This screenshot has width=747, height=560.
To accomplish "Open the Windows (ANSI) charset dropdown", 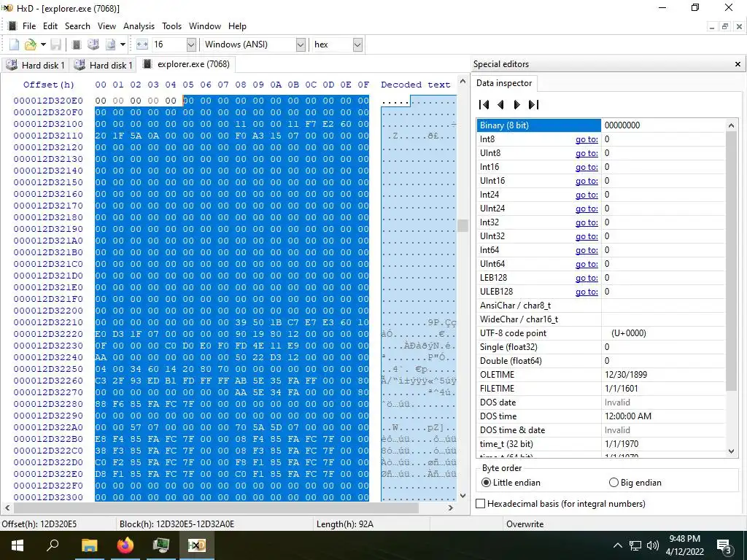I will 301,44.
